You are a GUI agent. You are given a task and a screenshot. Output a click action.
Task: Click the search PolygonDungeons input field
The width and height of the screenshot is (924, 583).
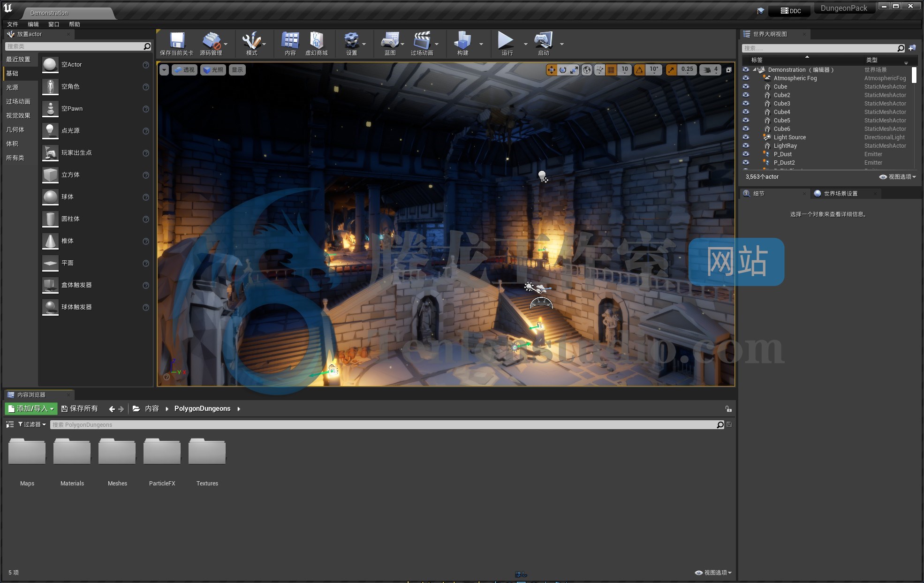(384, 424)
